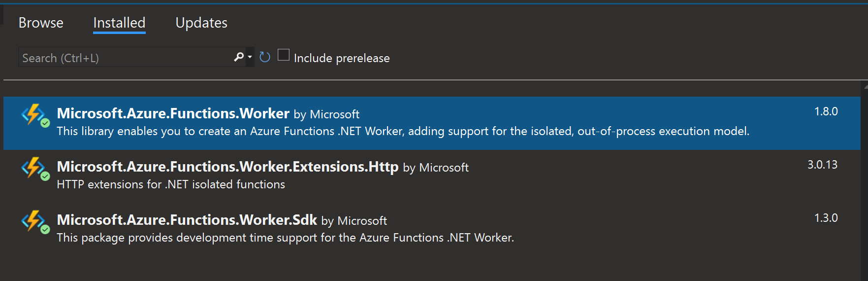Open the search options dropdown arrow
Viewport: 868px width, 281px height.
[x=250, y=57]
